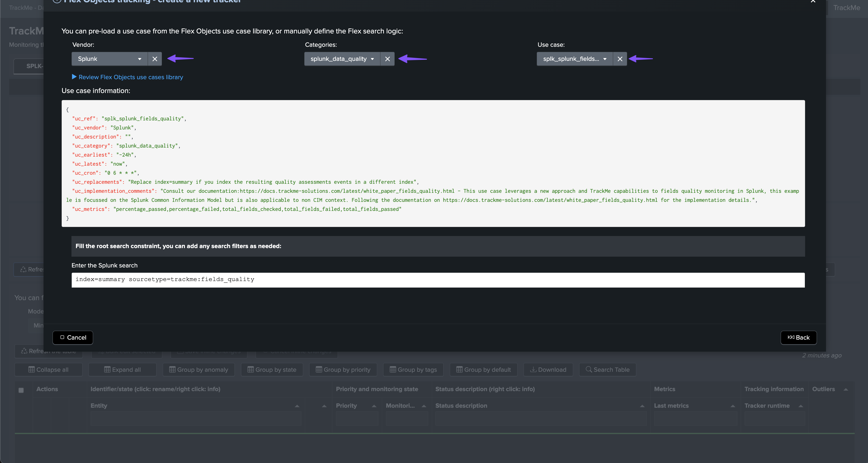Screen dimensions: 868x463
Task: Click the Status description filter input box
Action: [541, 419]
